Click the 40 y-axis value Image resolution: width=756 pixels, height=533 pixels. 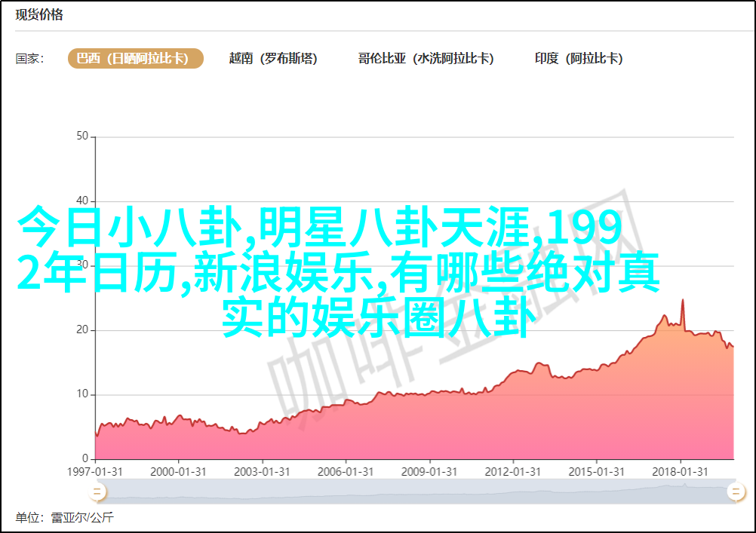(x=82, y=201)
